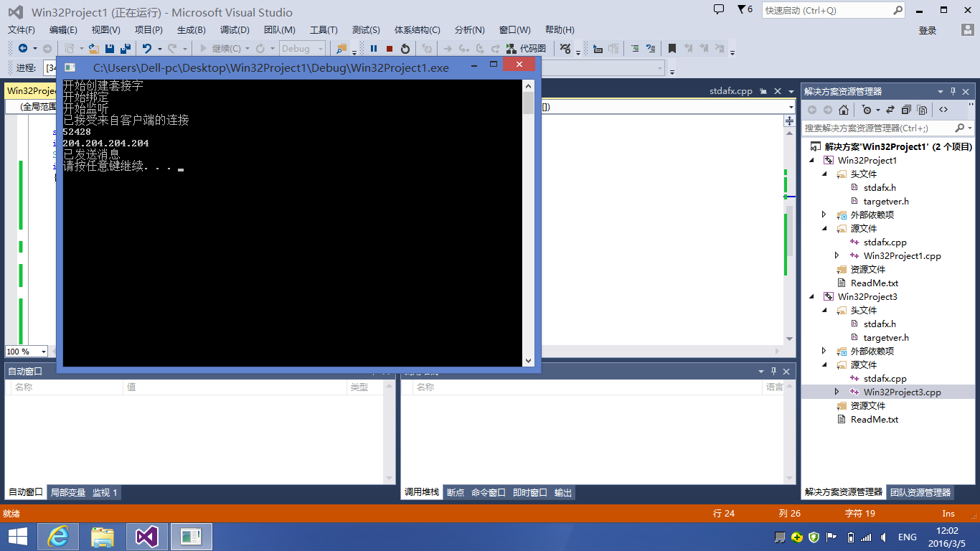This screenshot has width=980, height=551.
Task: Select ReadMe.txt under Win32Project3
Action: coord(875,419)
